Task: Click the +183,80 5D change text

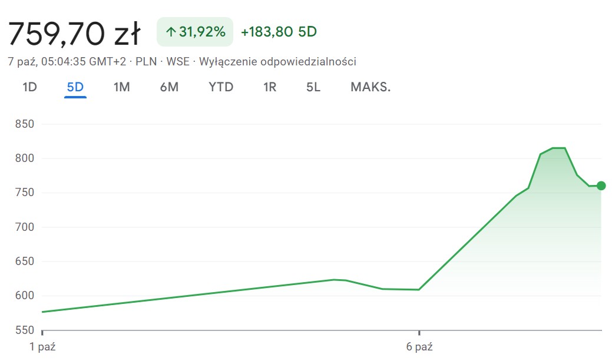Action: tap(279, 32)
